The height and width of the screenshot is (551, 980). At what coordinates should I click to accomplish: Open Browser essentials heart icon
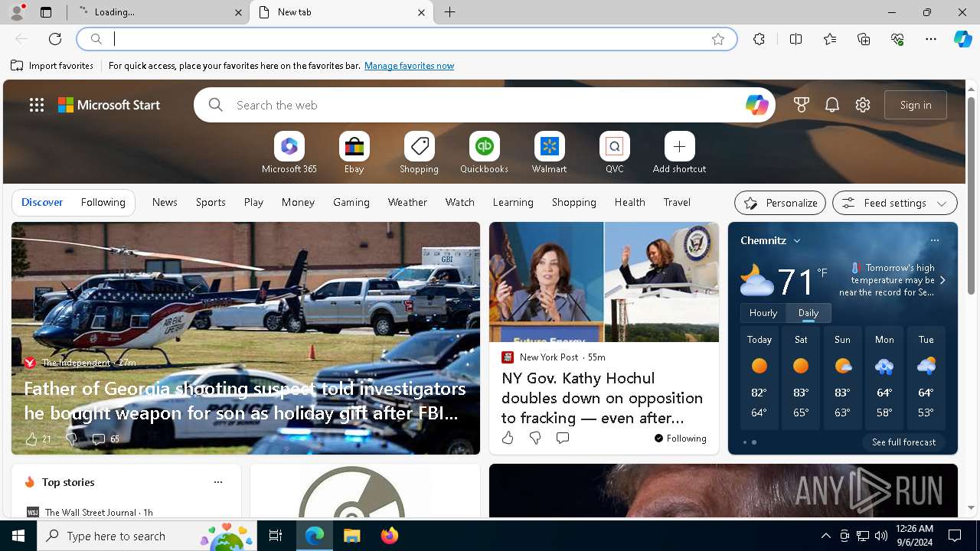tap(897, 39)
